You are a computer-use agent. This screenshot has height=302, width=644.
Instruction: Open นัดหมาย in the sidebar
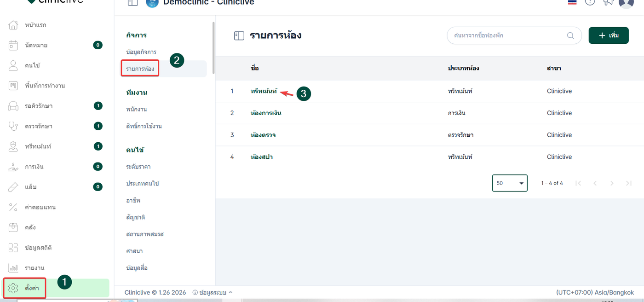tap(36, 45)
